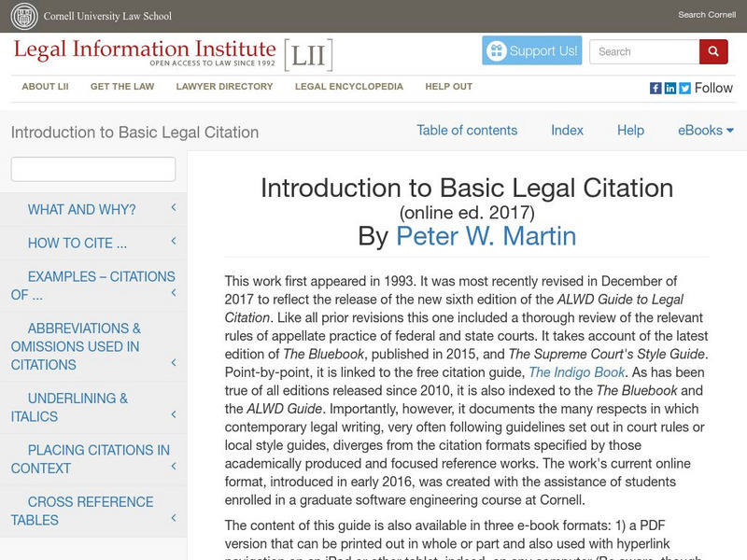Click the Follow label
The width and height of the screenshot is (747, 560).
tap(713, 88)
